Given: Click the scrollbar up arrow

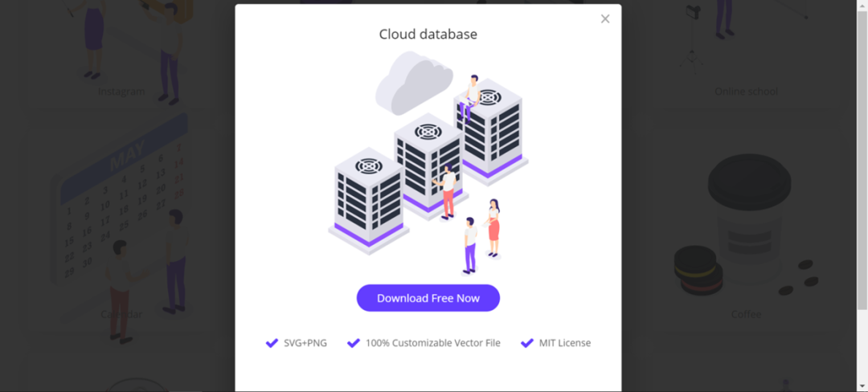Looking at the screenshot, I should click(862, 5).
